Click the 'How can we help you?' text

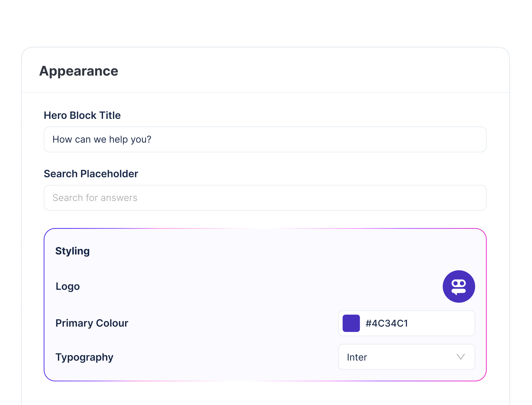coord(102,140)
